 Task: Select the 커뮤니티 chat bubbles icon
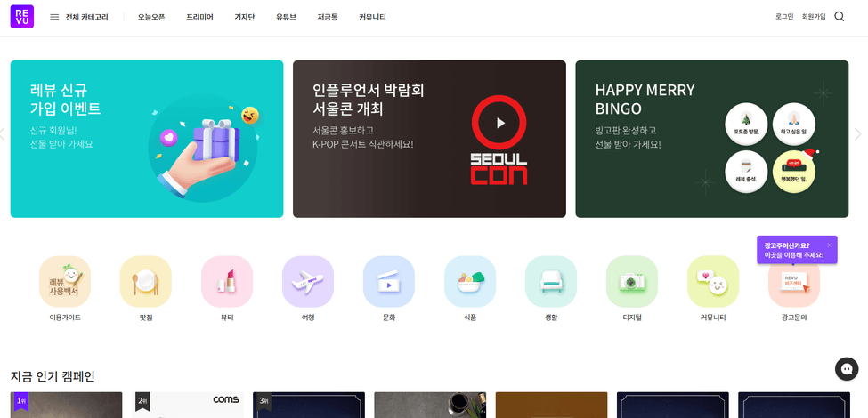coord(713,281)
